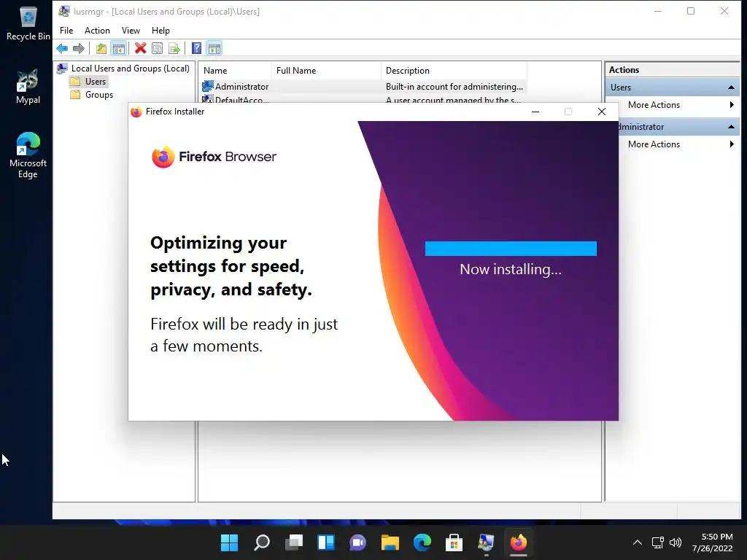Image resolution: width=747 pixels, height=560 pixels.
Task: Click 'Now installing...' status text
Action: [x=511, y=270]
